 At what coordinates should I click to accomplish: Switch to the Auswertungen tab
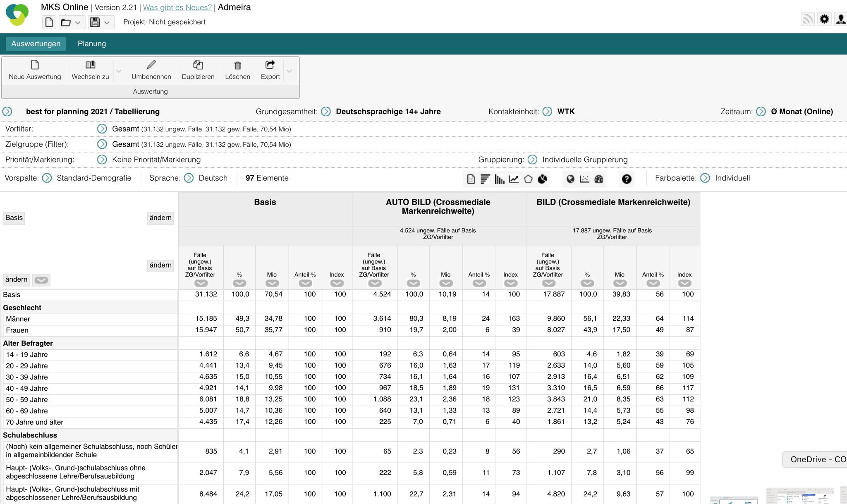click(36, 44)
